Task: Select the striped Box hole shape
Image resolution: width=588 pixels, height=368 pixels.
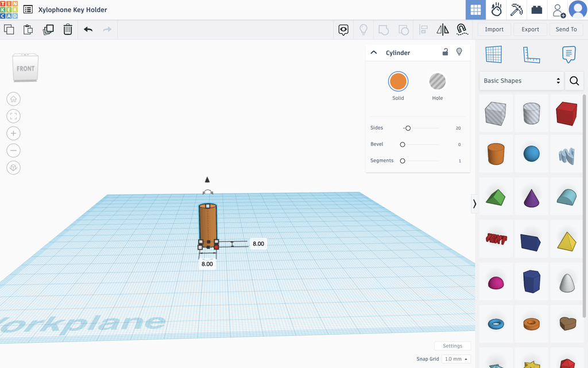Action: coord(496,114)
